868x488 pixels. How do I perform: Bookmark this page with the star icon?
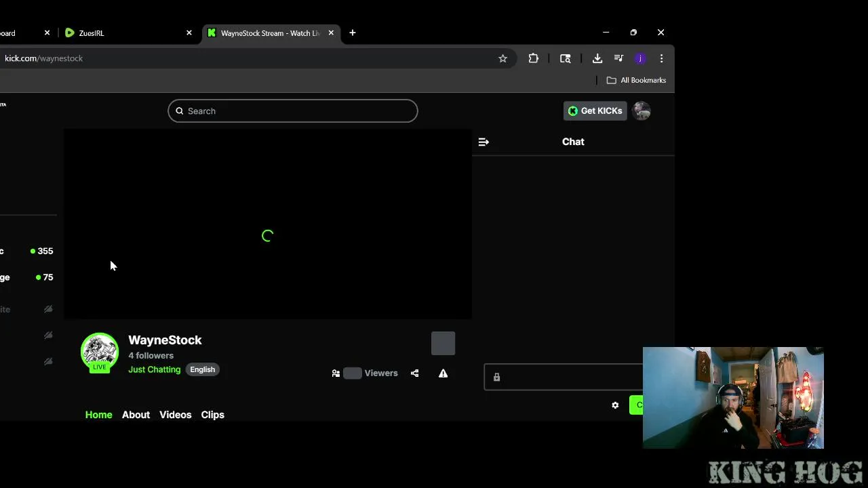[x=502, y=58]
